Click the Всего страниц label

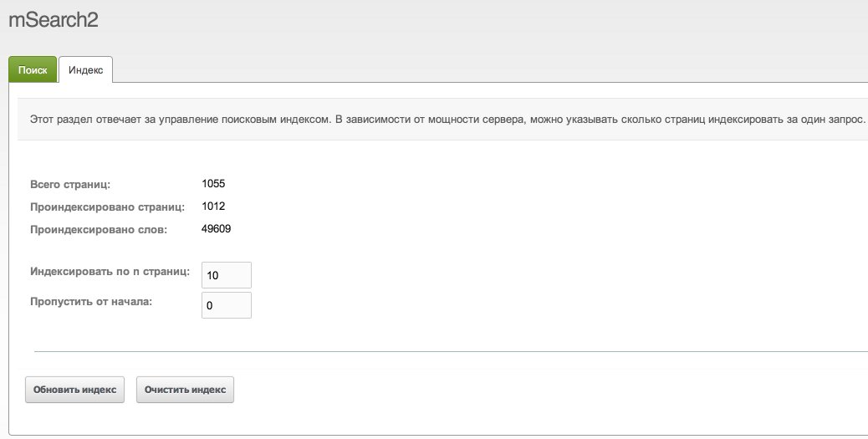click(x=70, y=184)
